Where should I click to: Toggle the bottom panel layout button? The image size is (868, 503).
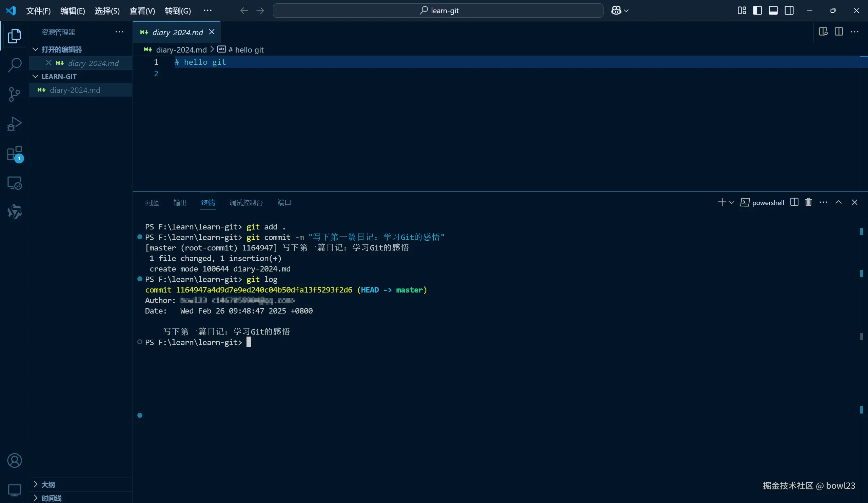(773, 11)
